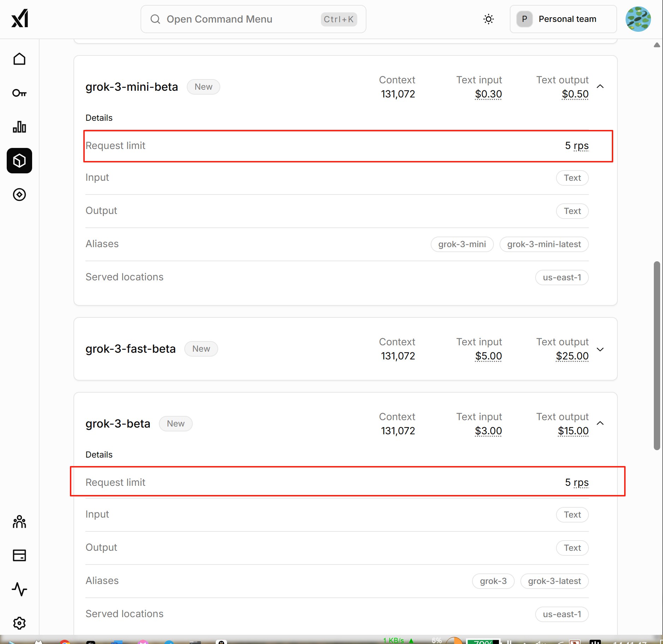The height and width of the screenshot is (644, 663).
Task: Click the vertical scrollbar thumb
Action: click(657, 356)
